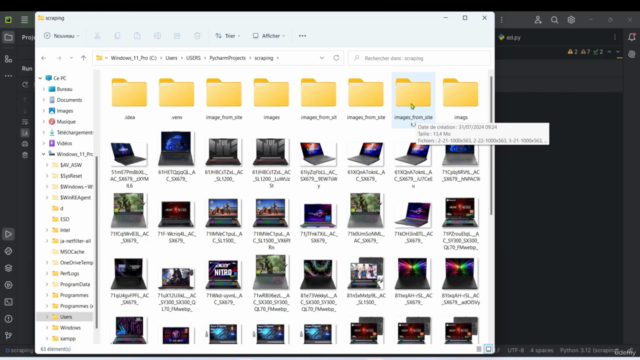Open PyCharm Run tool window play icon
The height and width of the screenshot is (360, 640).
click(x=8, y=234)
